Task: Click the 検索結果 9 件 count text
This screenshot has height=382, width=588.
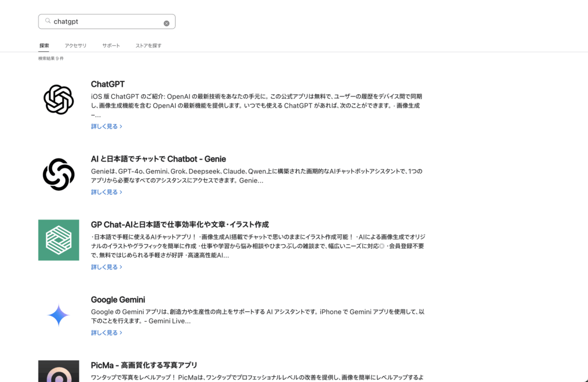Action: [51, 59]
